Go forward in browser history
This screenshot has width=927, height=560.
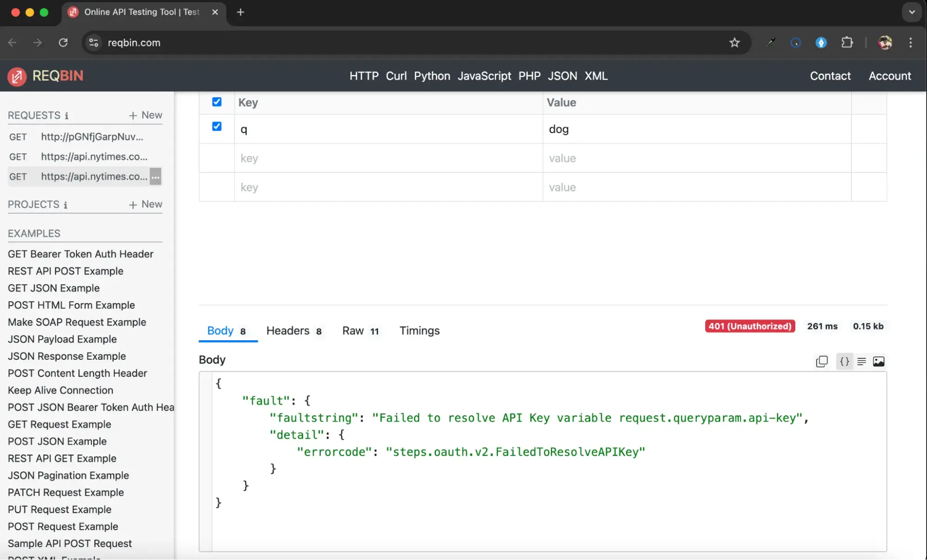(x=38, y=43)
